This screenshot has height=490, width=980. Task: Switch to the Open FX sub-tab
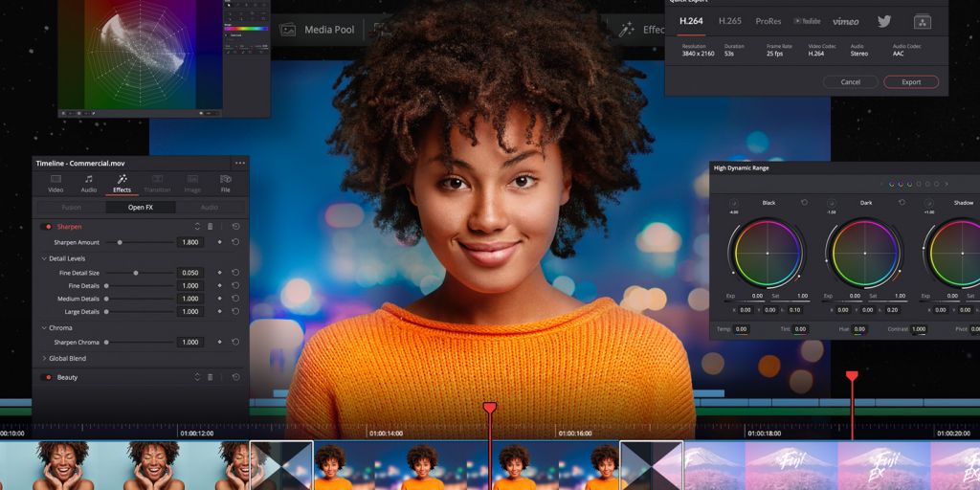(140, 208)
